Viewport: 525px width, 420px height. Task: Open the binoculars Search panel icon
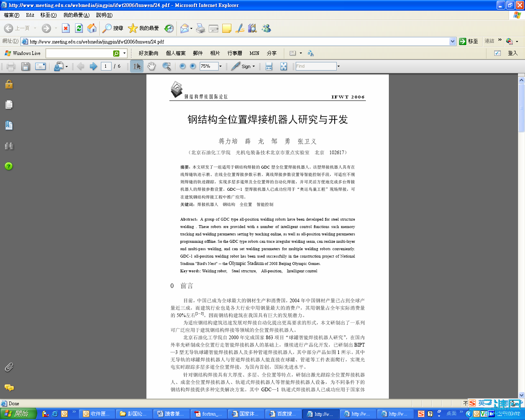(x=9, y=146)
